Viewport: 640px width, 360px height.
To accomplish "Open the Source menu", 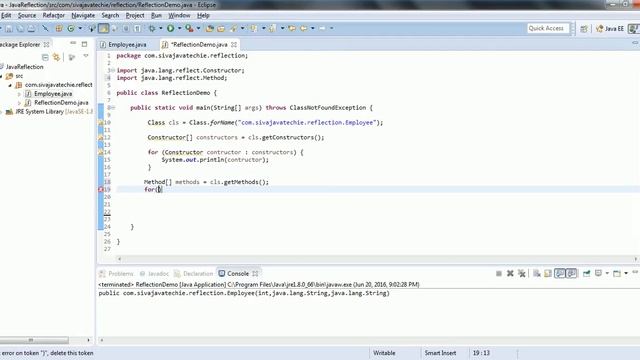I will (x=27, y=16).
